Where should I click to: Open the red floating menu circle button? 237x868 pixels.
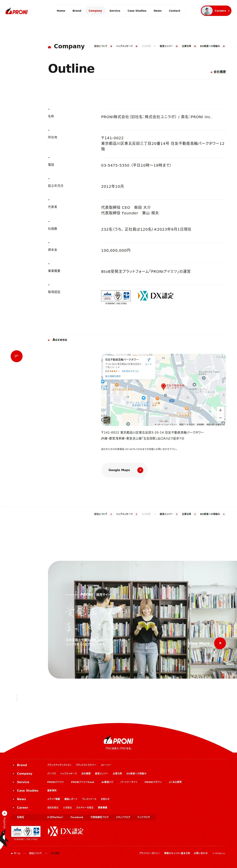click(16, 356)
